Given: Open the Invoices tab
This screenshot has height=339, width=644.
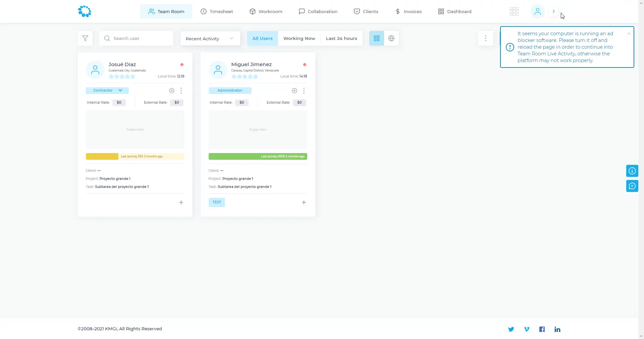Looking at the screenshot, I should point(408,11).
